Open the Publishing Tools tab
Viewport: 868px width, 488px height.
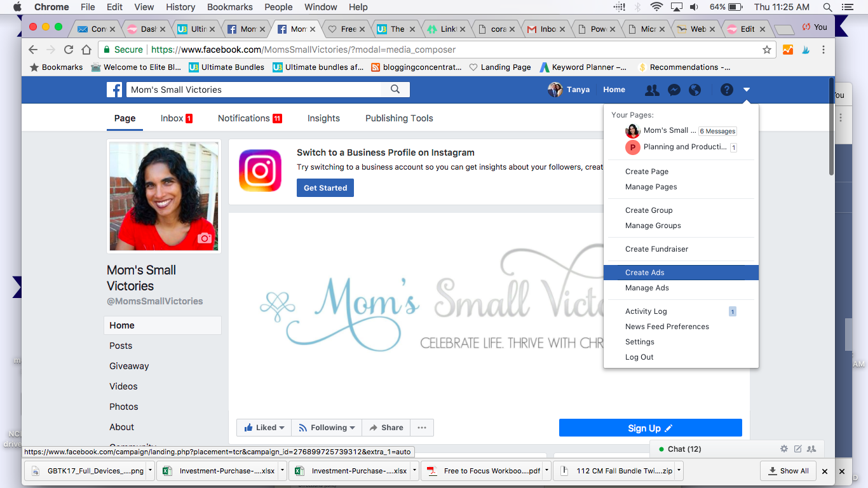coord(399,118)
